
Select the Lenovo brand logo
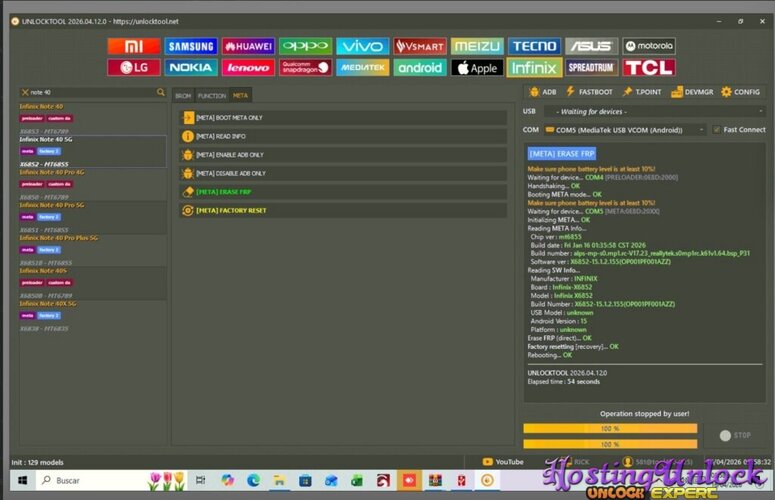coord(248,68)
